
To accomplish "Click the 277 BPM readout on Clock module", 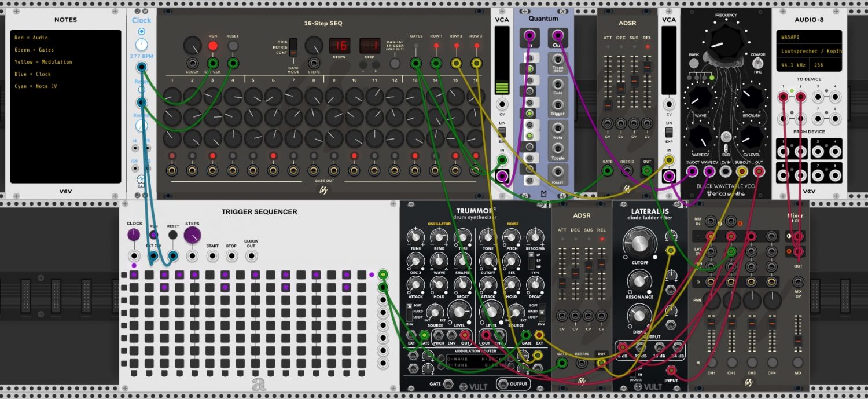I will click(x=141, y=56).
